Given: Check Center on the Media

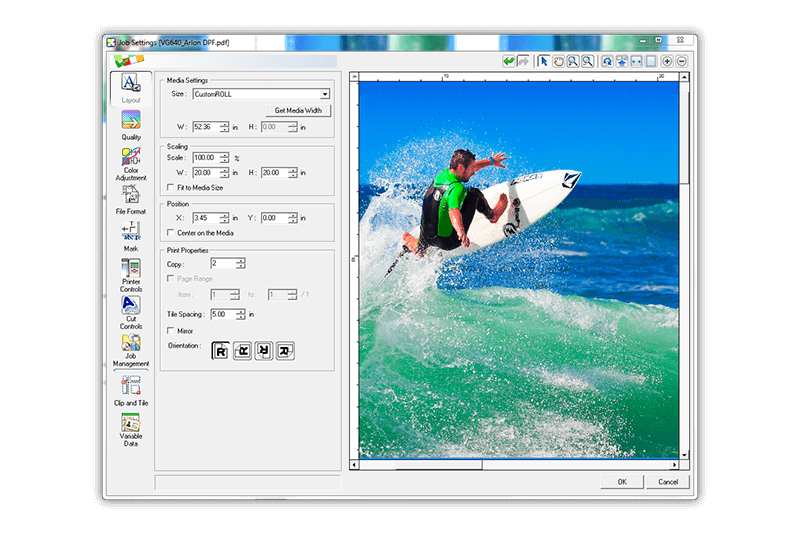Looking at the screenshot, I should pos(169,232).
